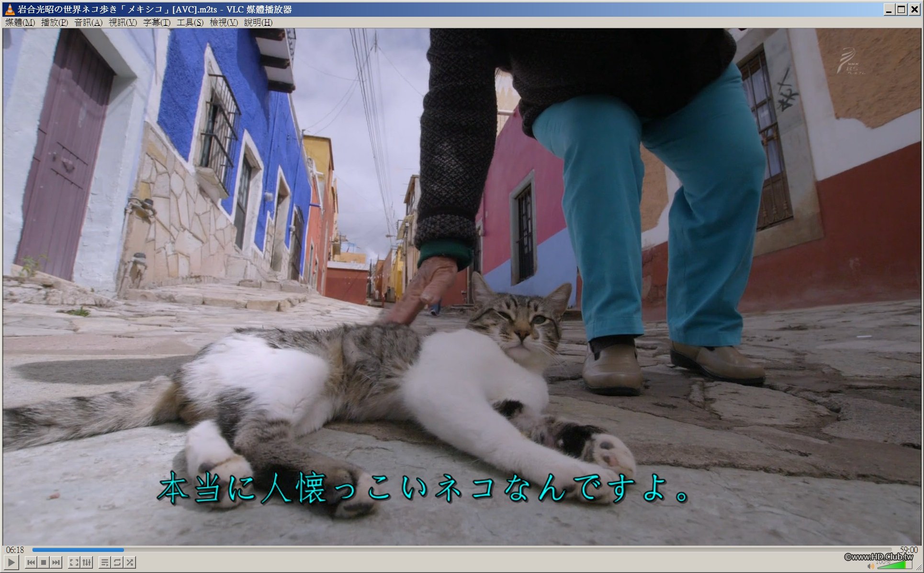Skip to next track

pyautogui.click(x=56, y=562)
